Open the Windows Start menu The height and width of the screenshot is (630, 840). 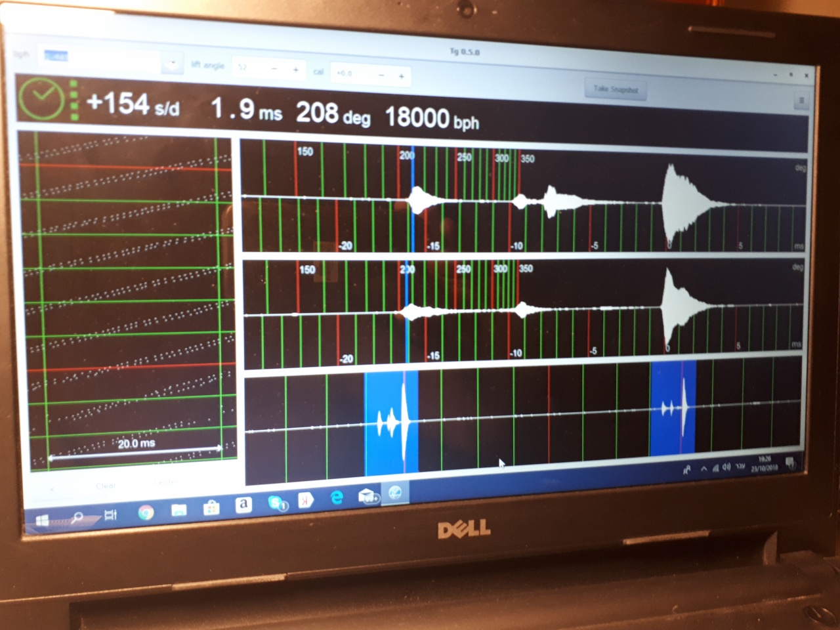coord(42,520)
